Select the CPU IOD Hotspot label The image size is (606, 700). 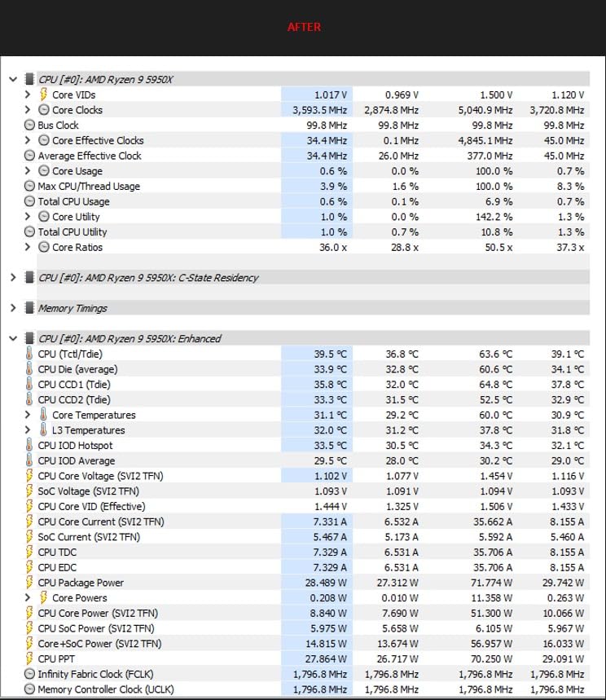click(75, 445)
